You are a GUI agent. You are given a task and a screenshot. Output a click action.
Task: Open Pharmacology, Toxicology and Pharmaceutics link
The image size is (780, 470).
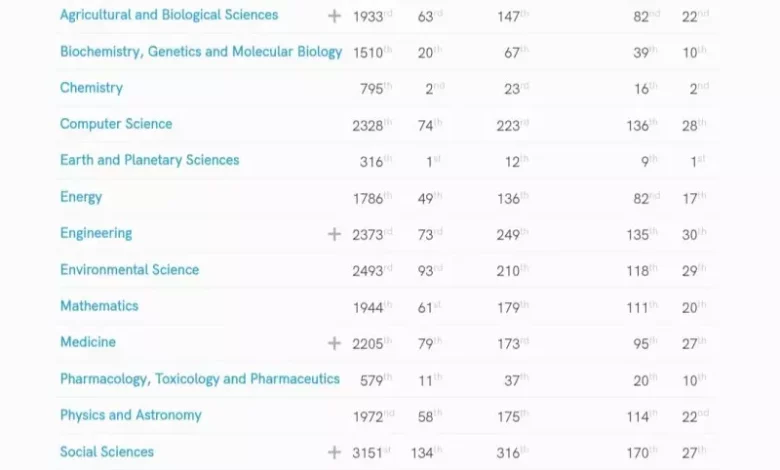[199, 379]
